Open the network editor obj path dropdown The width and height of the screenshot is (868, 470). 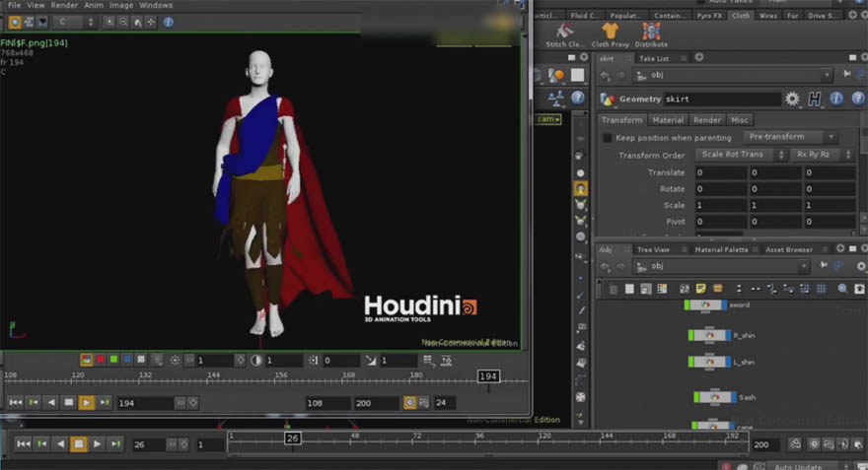coord(803,266)
